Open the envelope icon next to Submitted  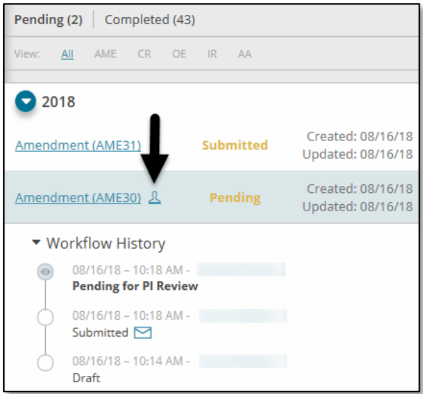click(x=143, y=333)
